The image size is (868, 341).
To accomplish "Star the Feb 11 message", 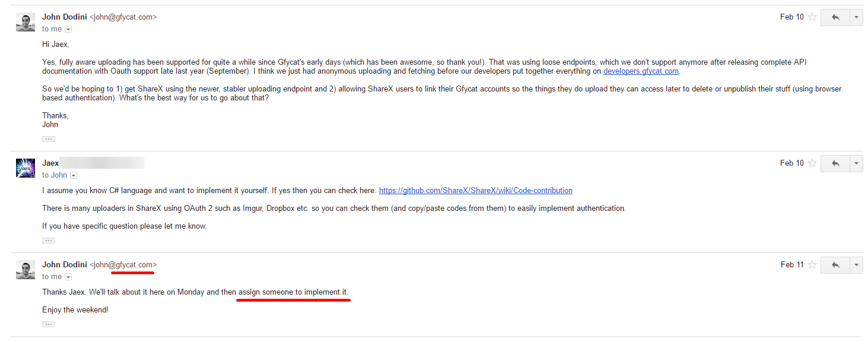I will pyautogui.click(x=812, y=265).
